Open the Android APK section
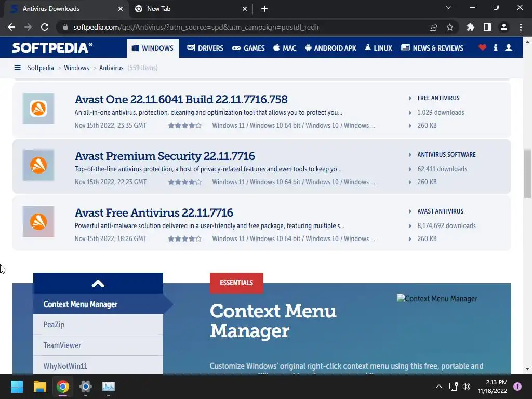 [330, 48]
